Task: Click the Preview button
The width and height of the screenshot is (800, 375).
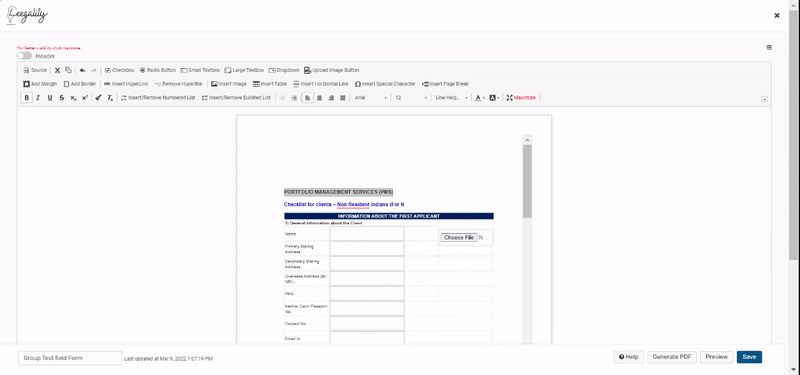Action: [717, 357]
